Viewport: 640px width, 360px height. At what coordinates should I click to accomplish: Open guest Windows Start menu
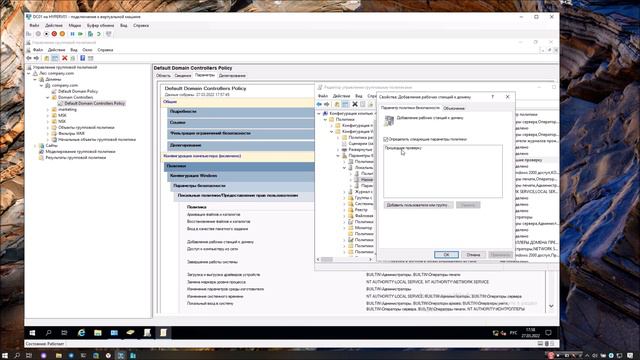pyautogui.click(x=32, y=333)
